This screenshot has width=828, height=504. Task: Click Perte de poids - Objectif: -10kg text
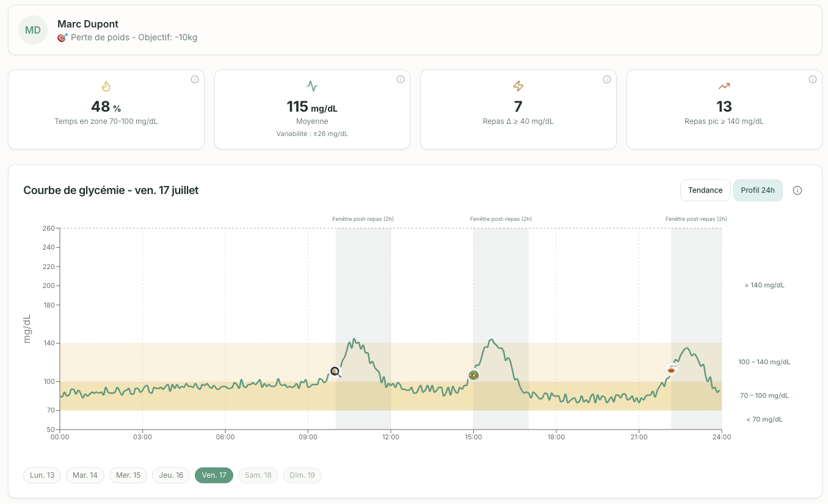134,37
